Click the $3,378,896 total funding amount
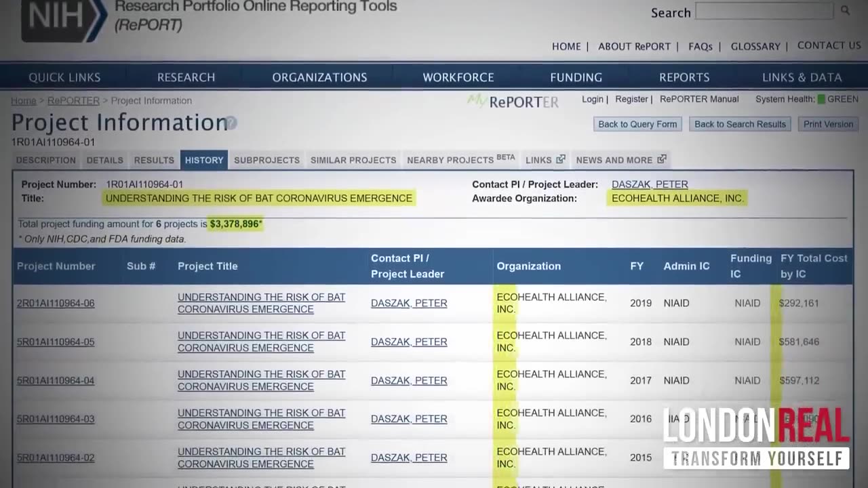The width and height of the screenshot is (868, 488). tap(235, 224)
